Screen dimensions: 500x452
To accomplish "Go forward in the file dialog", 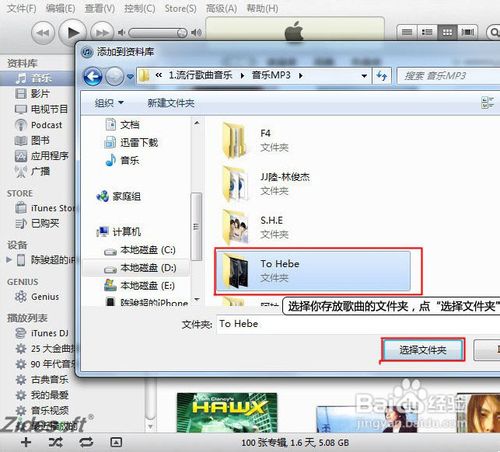I will (114, 76).
